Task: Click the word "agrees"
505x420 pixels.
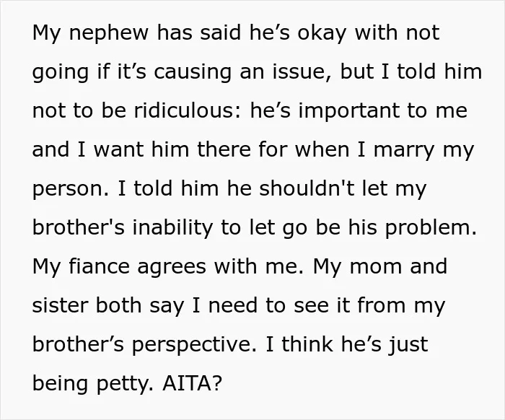Action: (172, 267)
